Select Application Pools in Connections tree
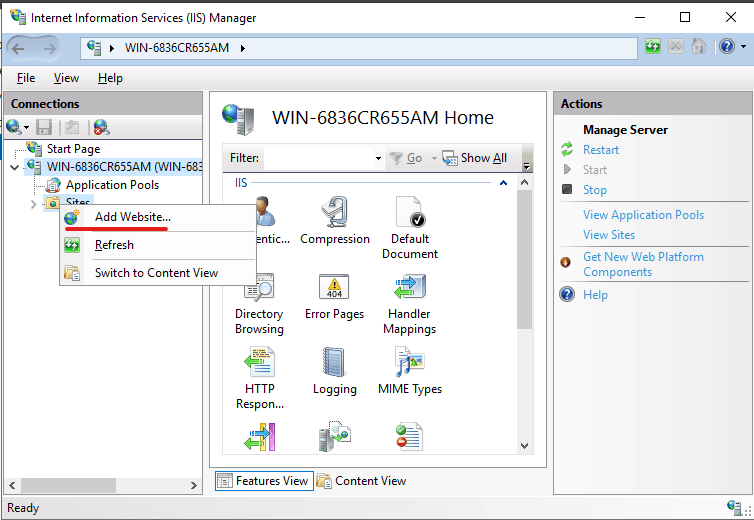The image size is (754, 520). click(112, 185)
